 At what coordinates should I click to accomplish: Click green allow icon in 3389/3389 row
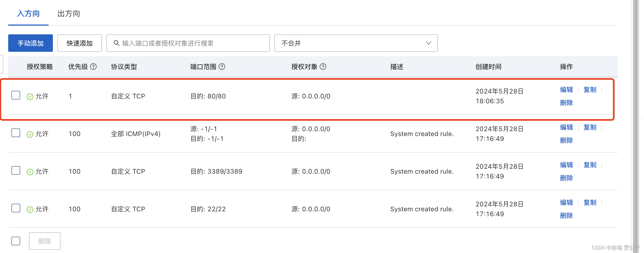coord(30,172)
